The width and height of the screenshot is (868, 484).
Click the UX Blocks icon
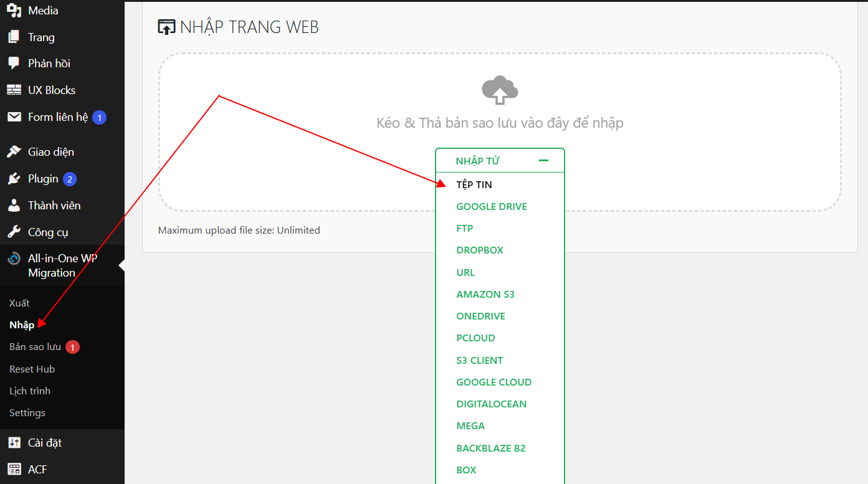[x=14, y=90]
